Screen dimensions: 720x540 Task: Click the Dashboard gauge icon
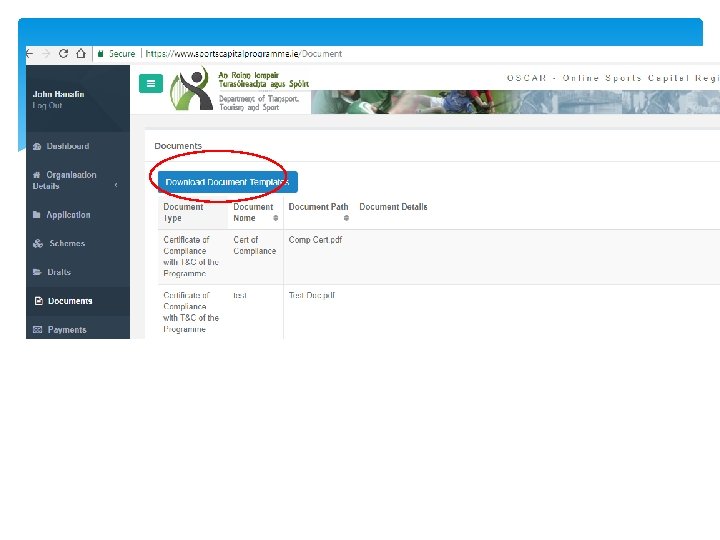click(x=37, y=146)
